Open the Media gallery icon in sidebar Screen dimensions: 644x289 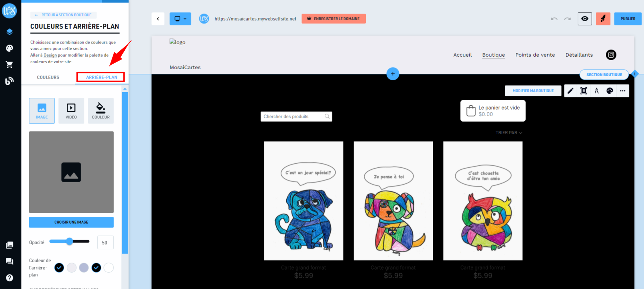(x=9, y=245)
